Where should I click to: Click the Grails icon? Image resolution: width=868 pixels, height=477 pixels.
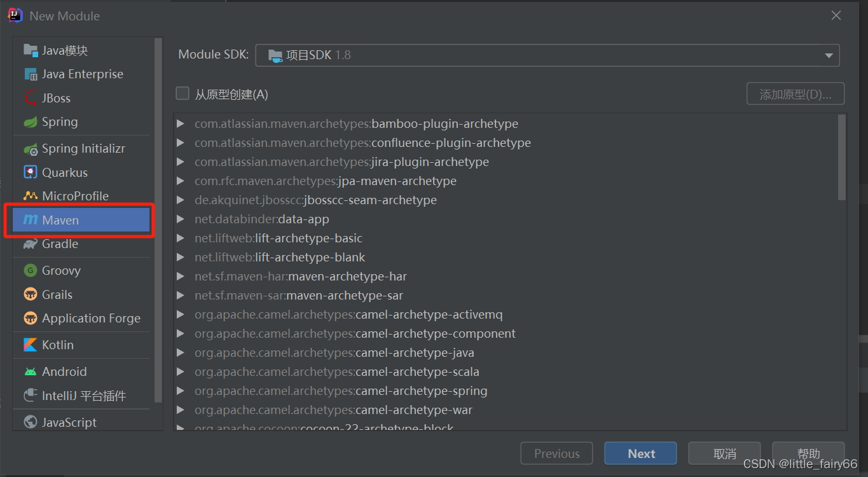pos(31,294)
